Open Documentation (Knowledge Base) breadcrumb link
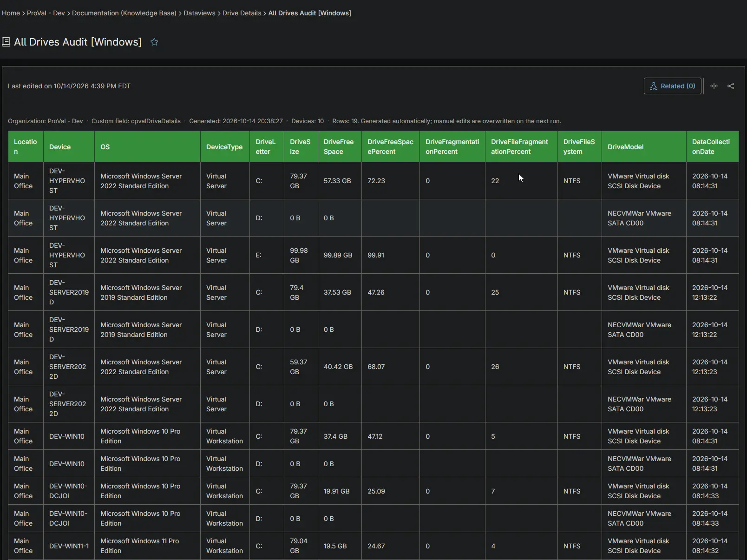Screen dimensions: 747x560 [124, 13]
